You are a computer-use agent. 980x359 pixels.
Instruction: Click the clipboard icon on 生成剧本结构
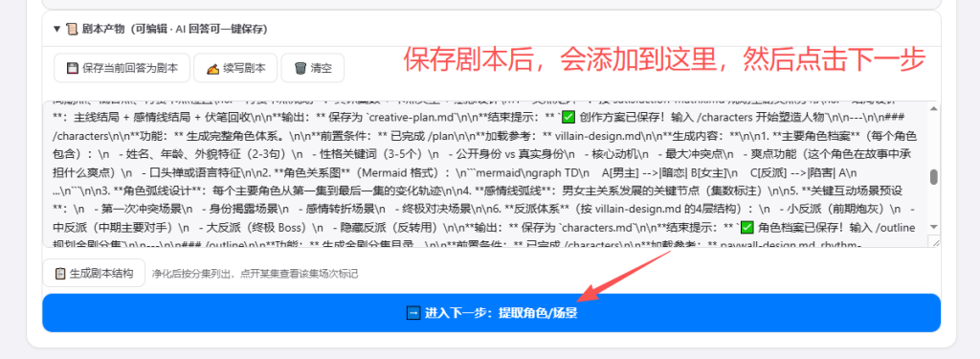[x=60, y=273]
